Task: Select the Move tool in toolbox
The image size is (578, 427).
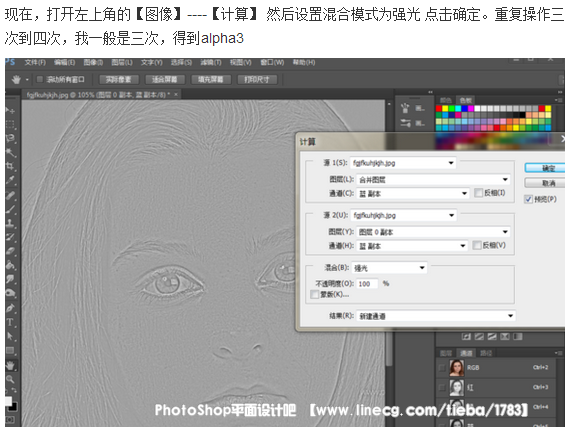Action: coord(10,110)
